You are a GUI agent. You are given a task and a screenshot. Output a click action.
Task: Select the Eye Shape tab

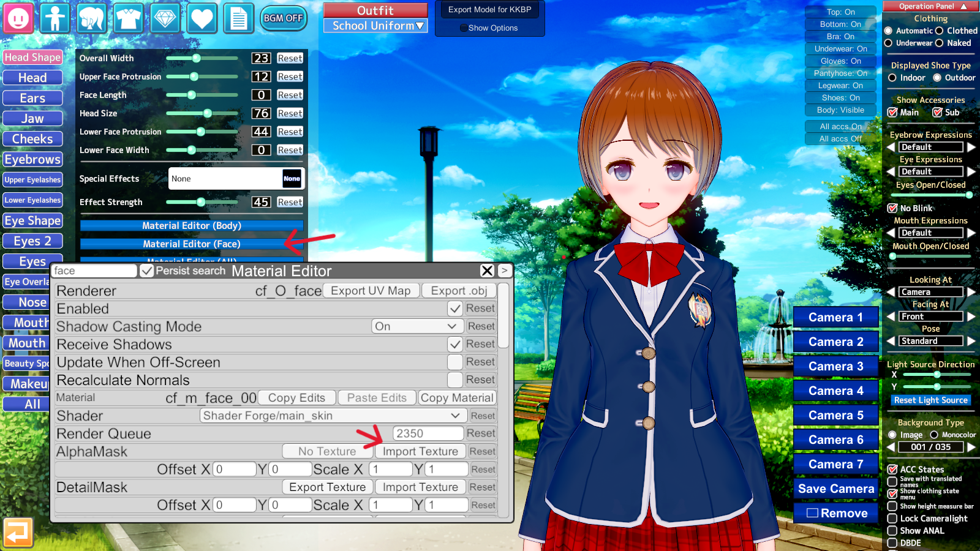[x=32, y=220]
